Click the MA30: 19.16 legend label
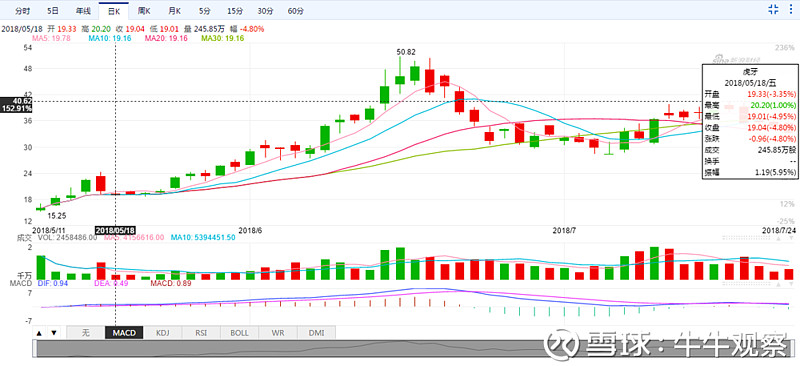The width and height of the screenshot is (800, 366). [x=222, y=38]
